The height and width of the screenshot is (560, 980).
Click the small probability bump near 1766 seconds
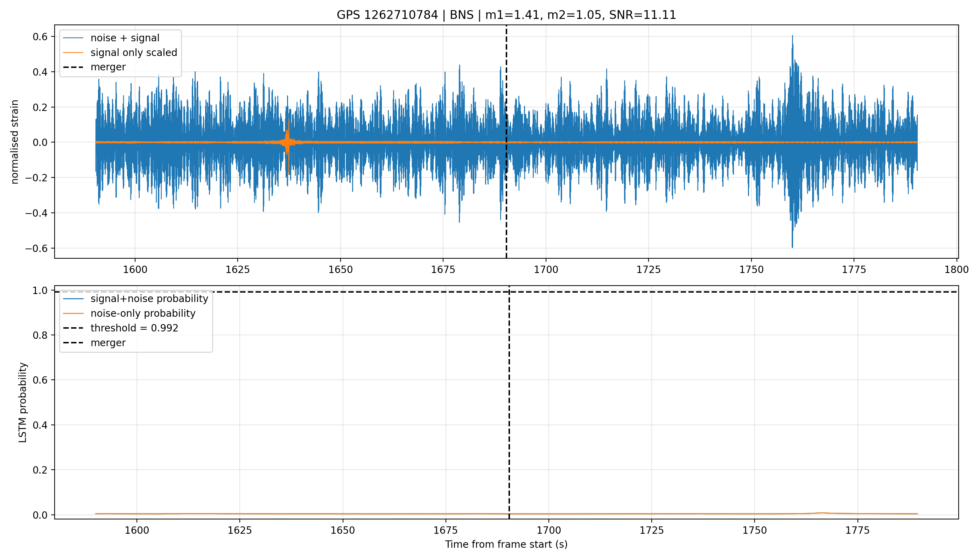[x=821, y=513]
